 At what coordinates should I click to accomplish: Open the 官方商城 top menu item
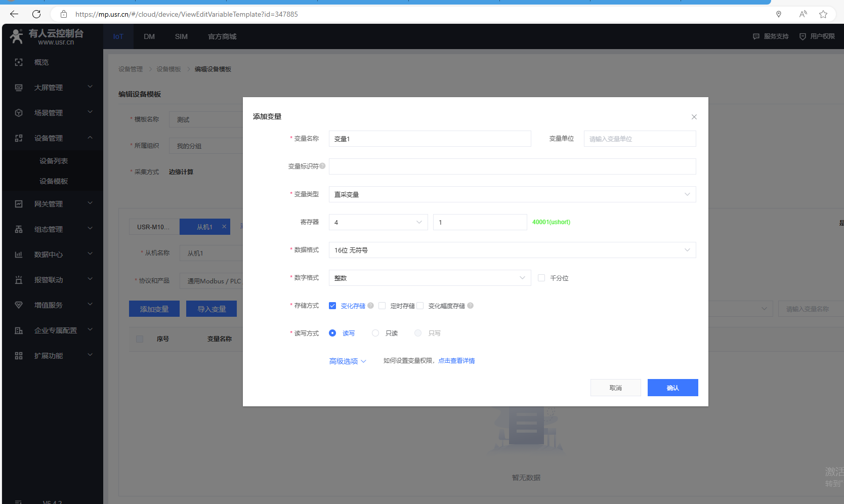point(222,36)
